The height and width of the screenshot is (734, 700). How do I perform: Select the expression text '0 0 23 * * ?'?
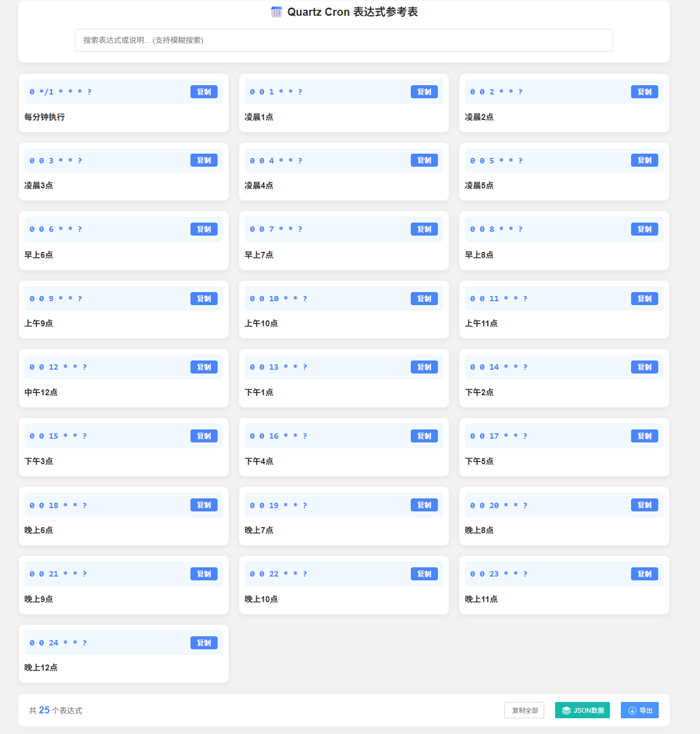point(499,574)
